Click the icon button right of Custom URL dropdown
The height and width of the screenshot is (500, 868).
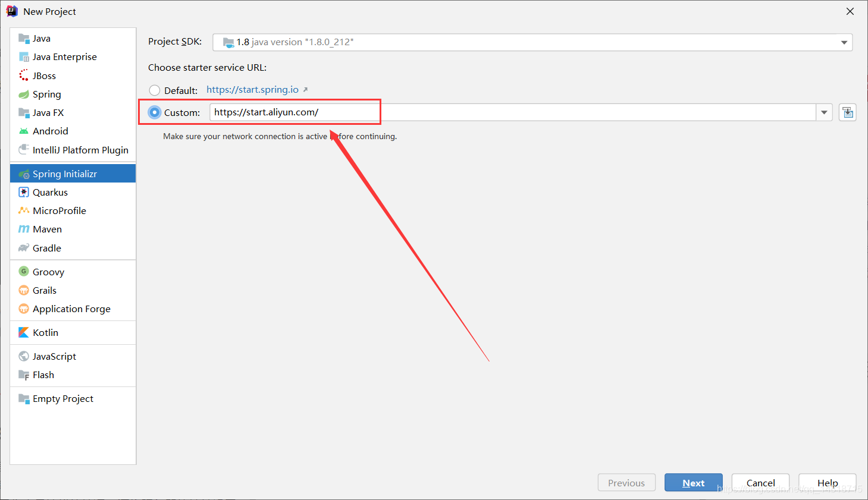848,112
